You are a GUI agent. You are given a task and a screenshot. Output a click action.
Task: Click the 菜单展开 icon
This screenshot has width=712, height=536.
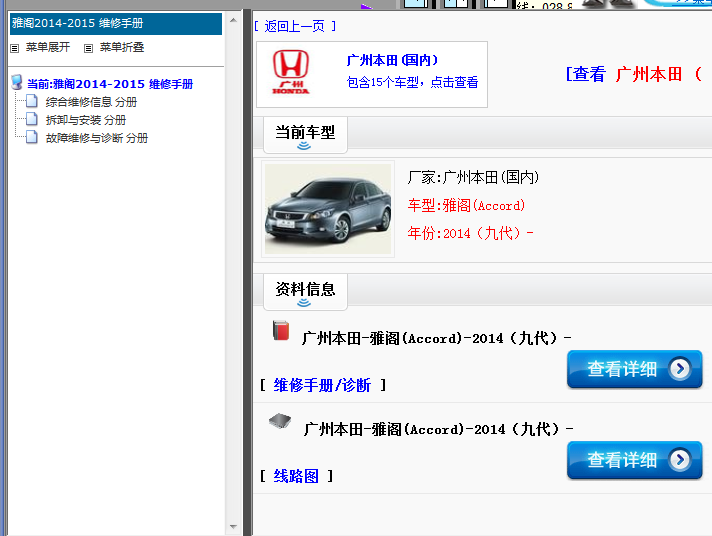pos(15,48)
